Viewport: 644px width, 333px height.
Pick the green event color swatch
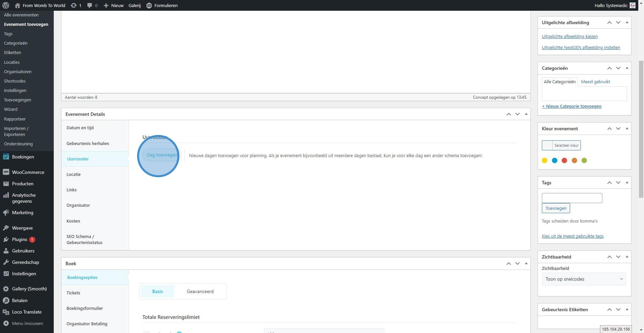584,160
